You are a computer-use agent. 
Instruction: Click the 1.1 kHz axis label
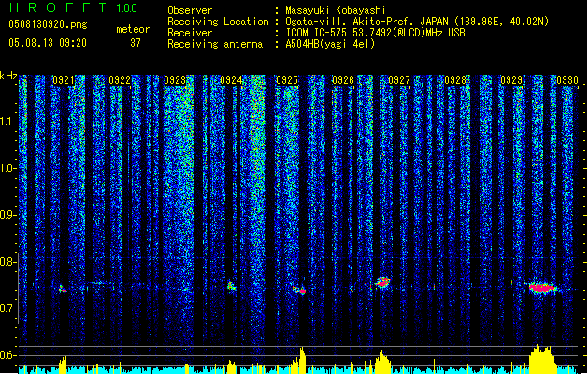[x=8, y=122]
